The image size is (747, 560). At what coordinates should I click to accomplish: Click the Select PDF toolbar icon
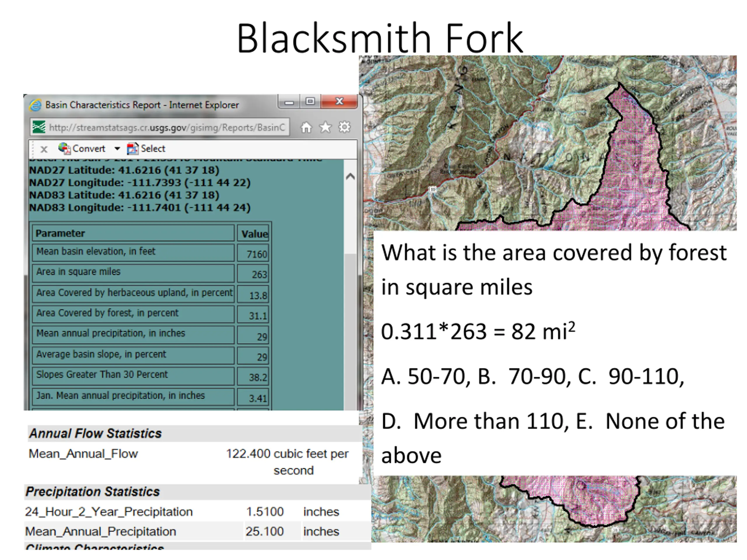pyautogui.click(x=133, y=148)
